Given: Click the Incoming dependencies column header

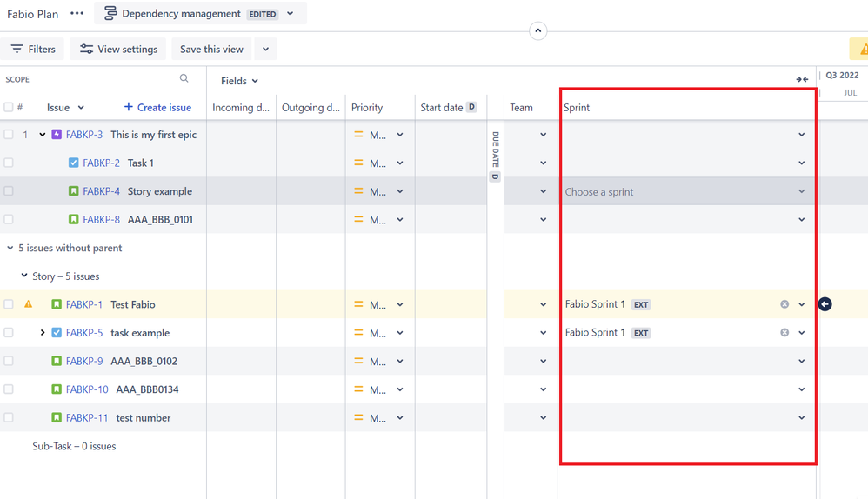Looking at the screenshot, I should 241,107.
